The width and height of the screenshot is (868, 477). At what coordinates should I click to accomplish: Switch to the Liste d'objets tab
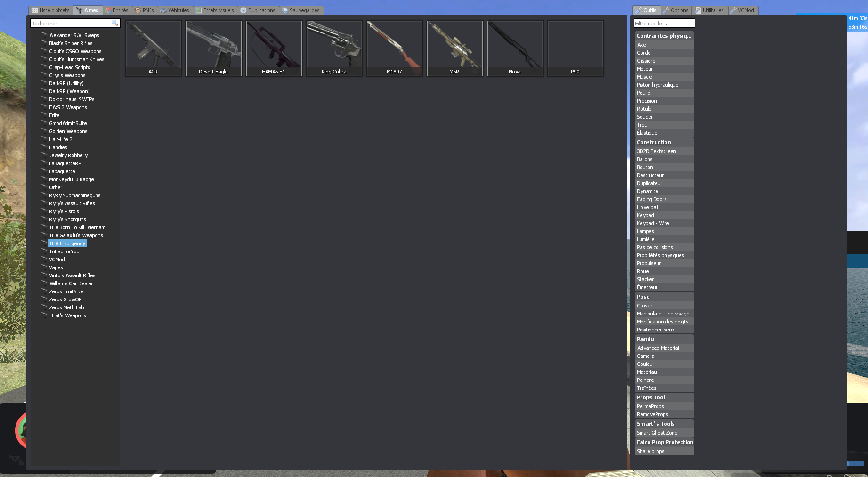coord(50,10)
